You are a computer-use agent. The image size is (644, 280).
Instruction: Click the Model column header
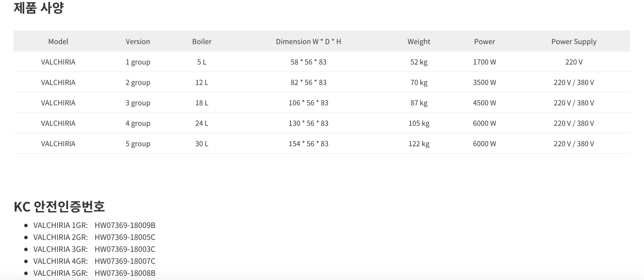(58, 42)
